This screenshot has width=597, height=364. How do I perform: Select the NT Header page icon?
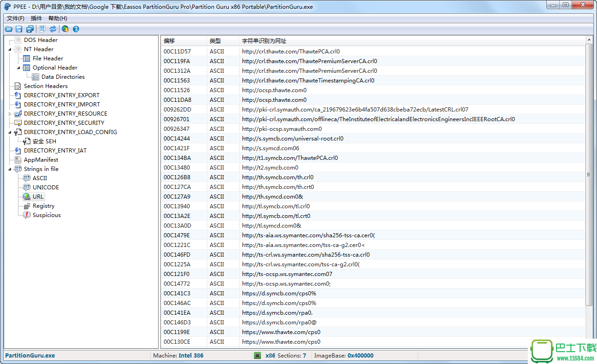click(18, 49)
